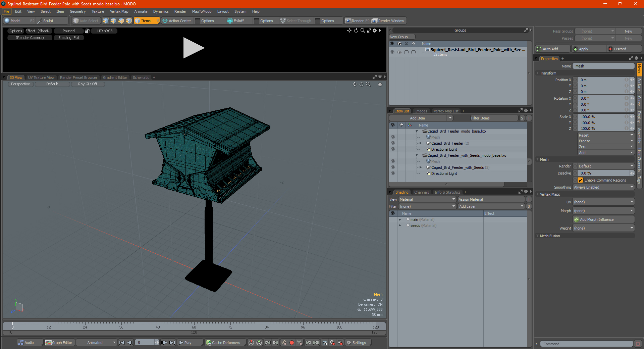Click the New Group button
The height and width of the screenshot is (349, 644).
point(402,37)
